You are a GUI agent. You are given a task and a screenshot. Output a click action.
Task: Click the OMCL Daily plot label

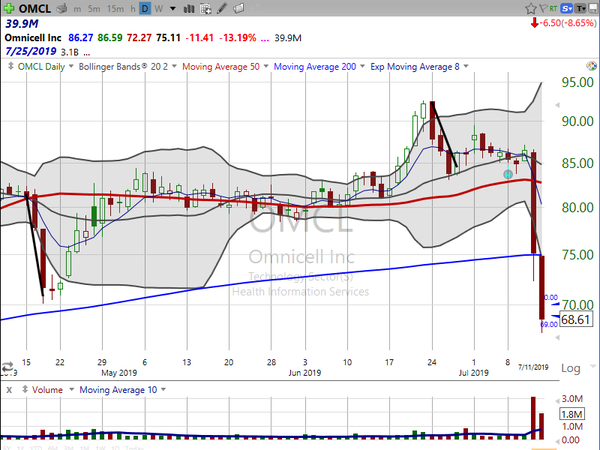click(41, 67)
